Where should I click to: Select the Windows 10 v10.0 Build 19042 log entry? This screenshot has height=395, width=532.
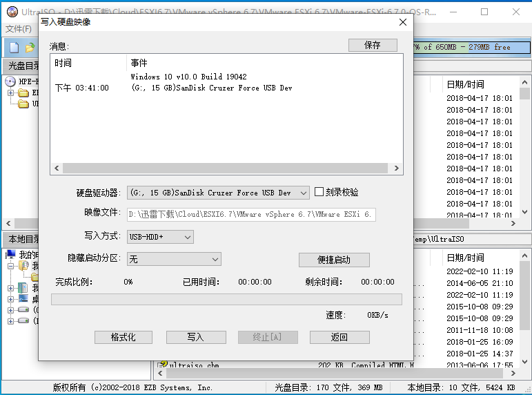pyautogui.click(x=188, y=77)
